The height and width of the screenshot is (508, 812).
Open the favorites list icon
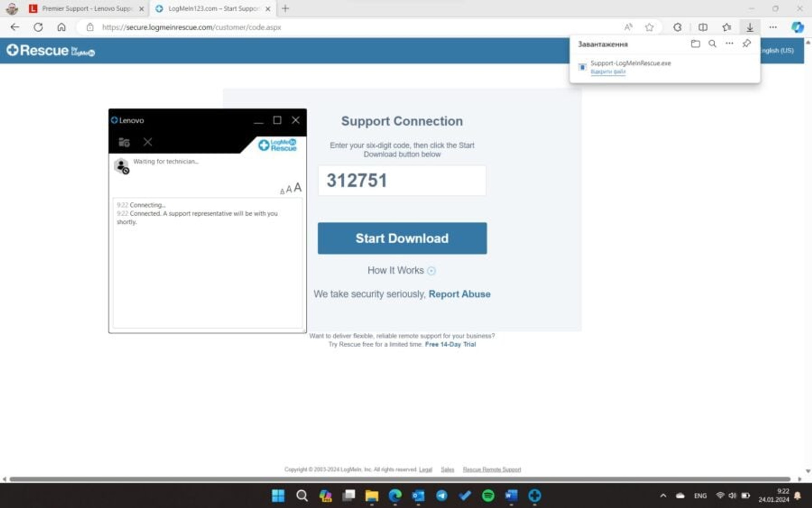(727, 27)
